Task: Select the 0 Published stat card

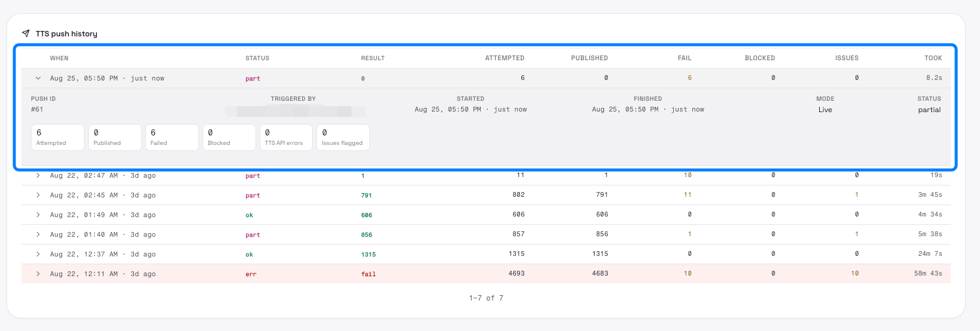Action: click(x=115, y=138)
